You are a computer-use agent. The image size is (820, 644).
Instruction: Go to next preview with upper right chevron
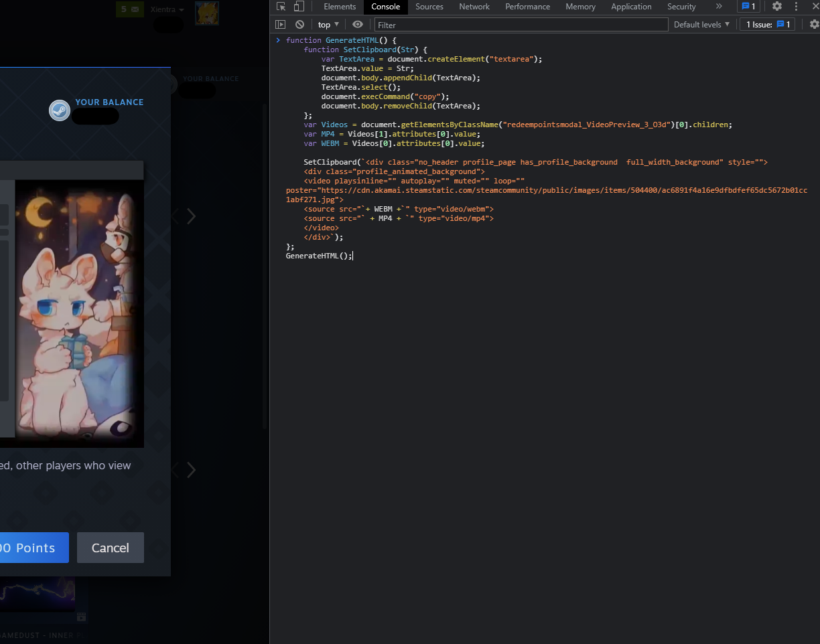tap(192, 216)
